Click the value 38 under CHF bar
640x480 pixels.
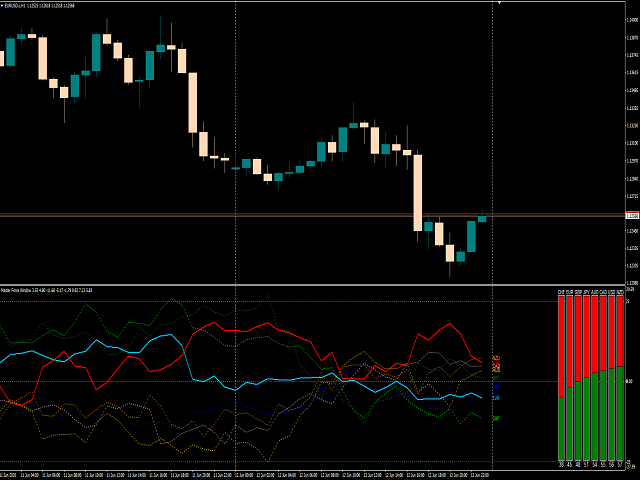click(561, 464)
